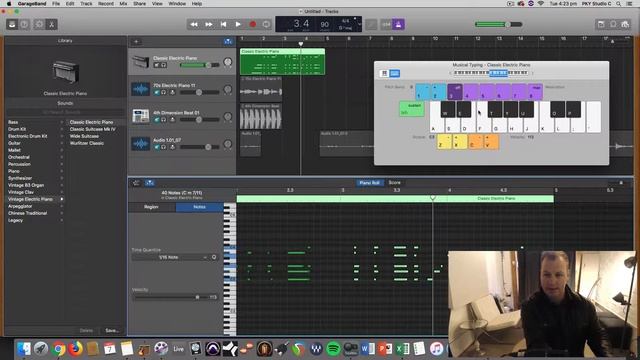640x360 pixels.
Task: Choose the Wide Suitcase patch
Action: (x=84, y=136)
